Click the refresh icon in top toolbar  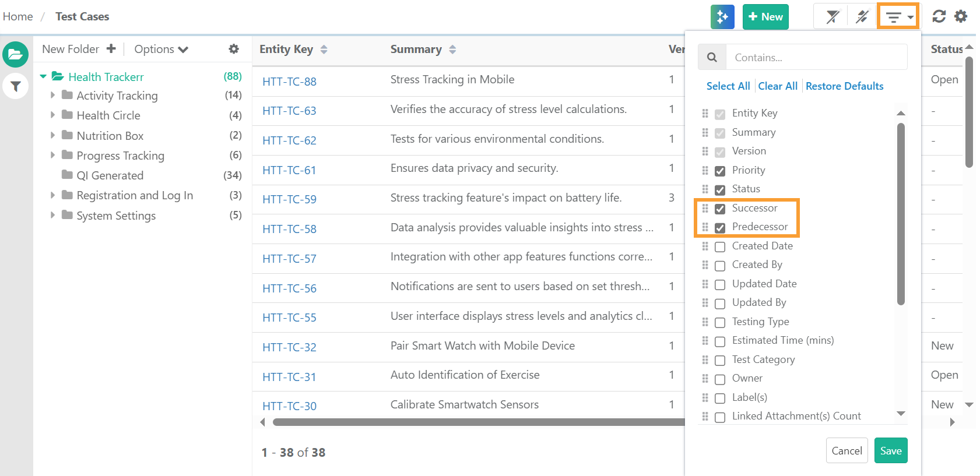(x=939, y=16)
